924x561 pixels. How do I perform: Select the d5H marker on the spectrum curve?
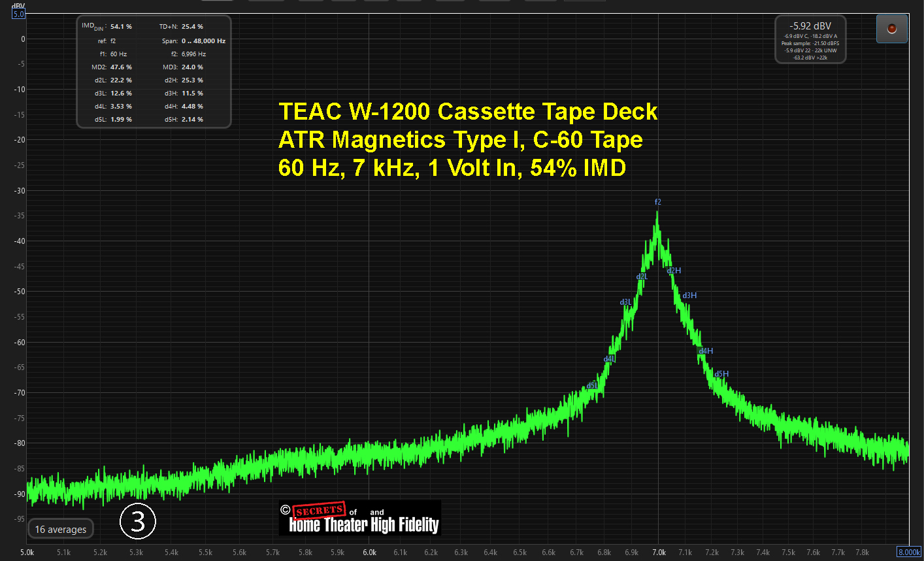pyautogui.click(x=721, y=374)
